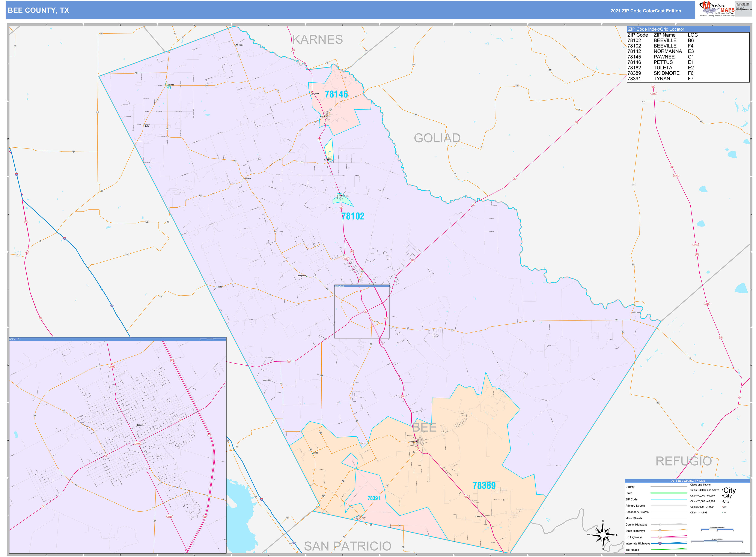Select the US Highways shield symbol in legend
Screen dimensions: 756x557
[x=660, y=537]
